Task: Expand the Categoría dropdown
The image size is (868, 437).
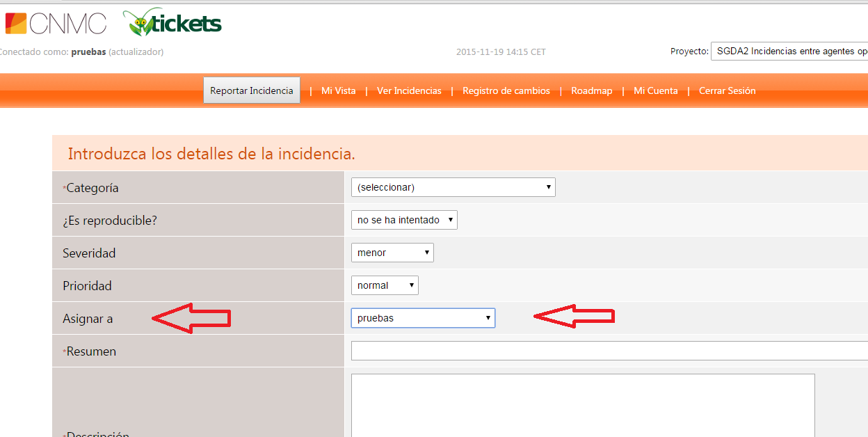Action: pos(453,187)
